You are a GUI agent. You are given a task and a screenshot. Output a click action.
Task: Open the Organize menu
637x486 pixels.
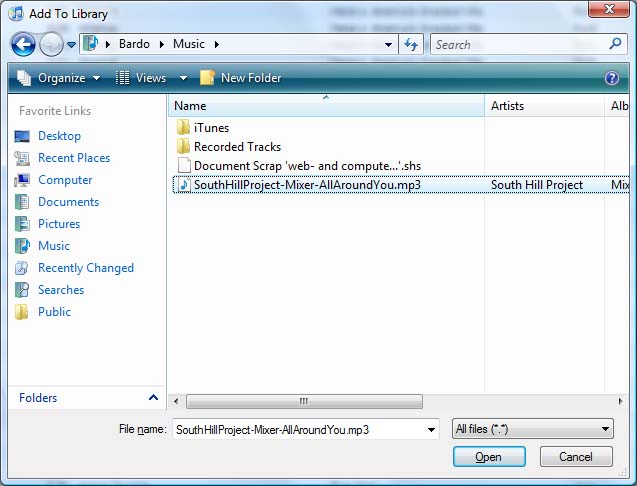click(x=59, y=78)
